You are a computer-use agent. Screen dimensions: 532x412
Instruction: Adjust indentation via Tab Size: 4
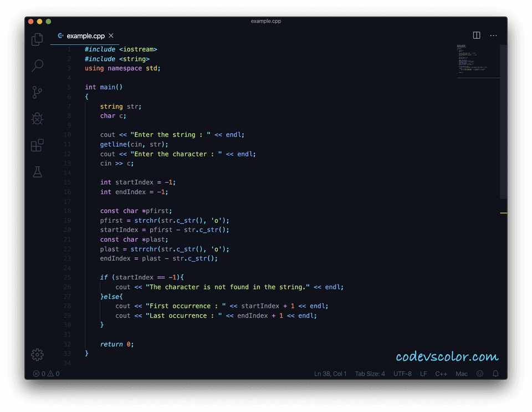[370, 373]
